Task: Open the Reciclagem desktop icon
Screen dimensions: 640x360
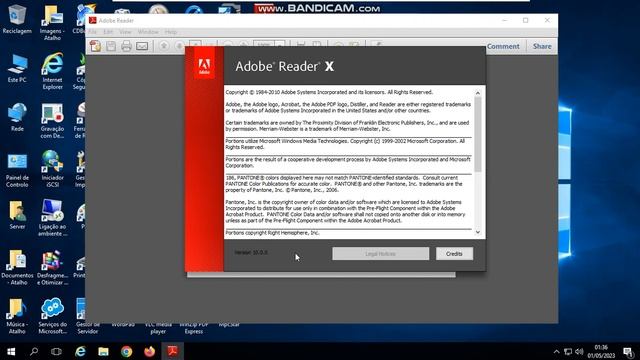Action: pyautogui.click(x=17, y=19)
